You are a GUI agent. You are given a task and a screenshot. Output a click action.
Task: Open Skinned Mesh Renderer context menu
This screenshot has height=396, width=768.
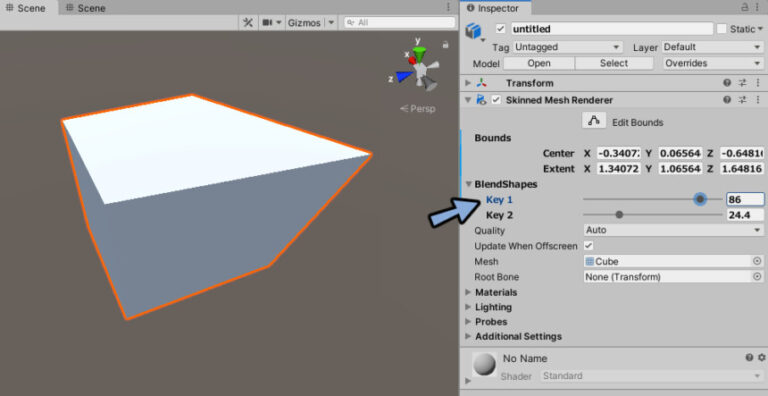[758, 99]
